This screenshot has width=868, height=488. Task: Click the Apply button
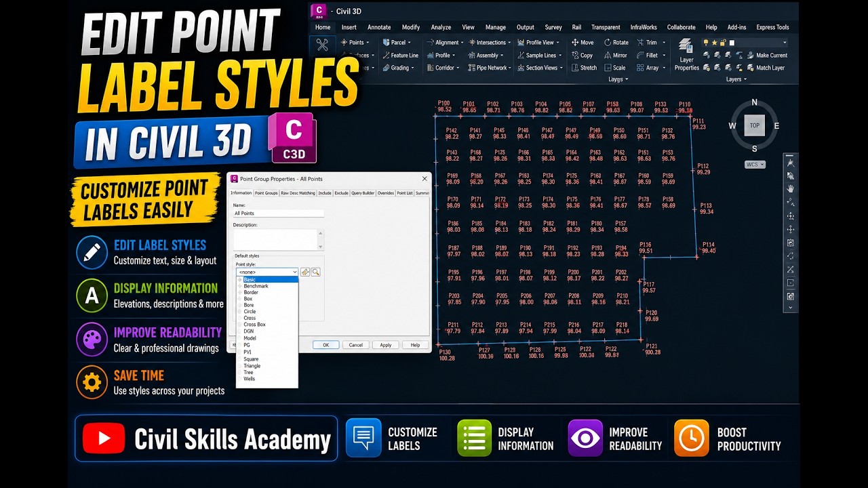tap(385, 345)
